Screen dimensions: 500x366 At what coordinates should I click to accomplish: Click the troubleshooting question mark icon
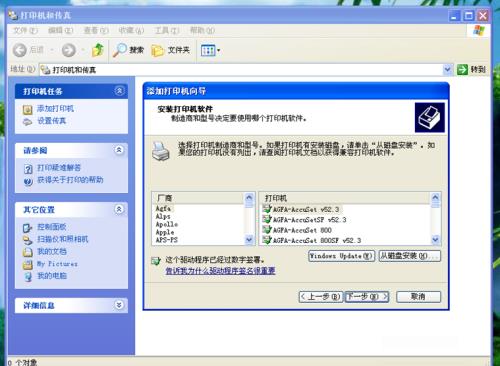28,169
